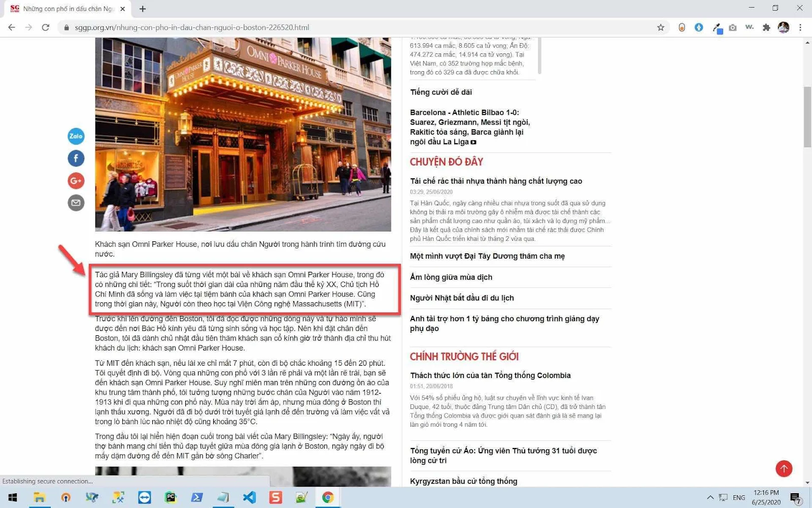View site information padlock icon
This screenshot has height=508, width=812.
tap(66, 27)
